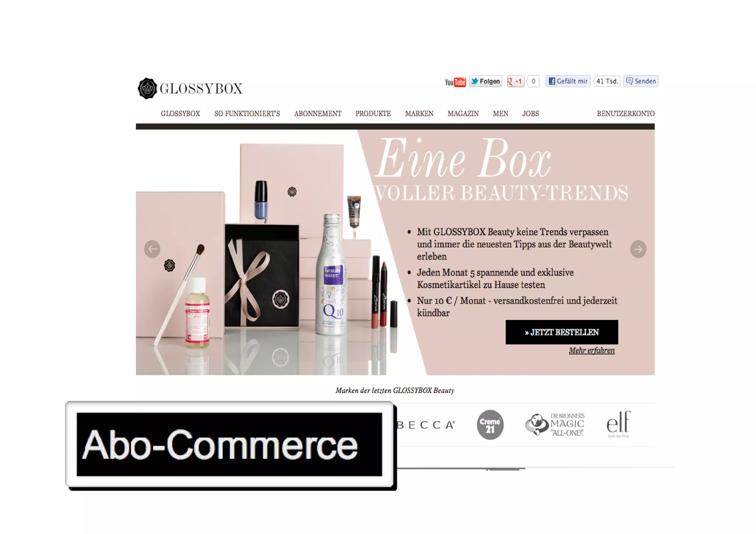Click the Twitter Folgen button
This screenshot has width=756, height=534.
[485, 81]
